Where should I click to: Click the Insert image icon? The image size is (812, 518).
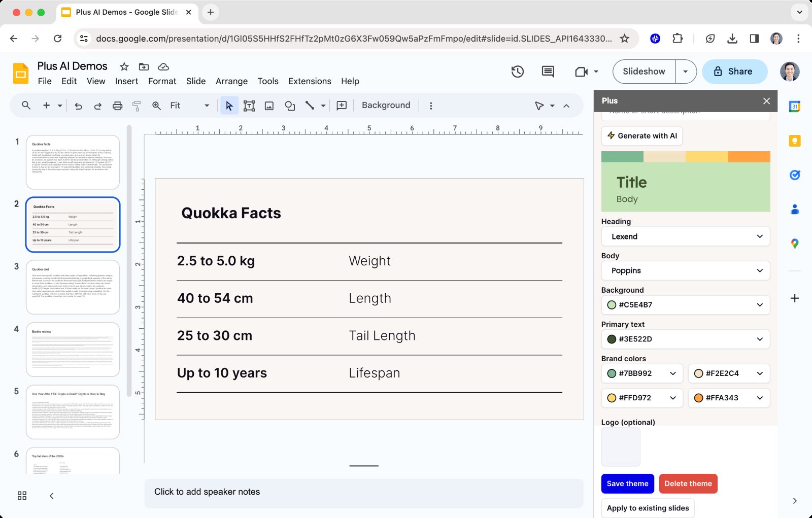click(x=269, y=106)
